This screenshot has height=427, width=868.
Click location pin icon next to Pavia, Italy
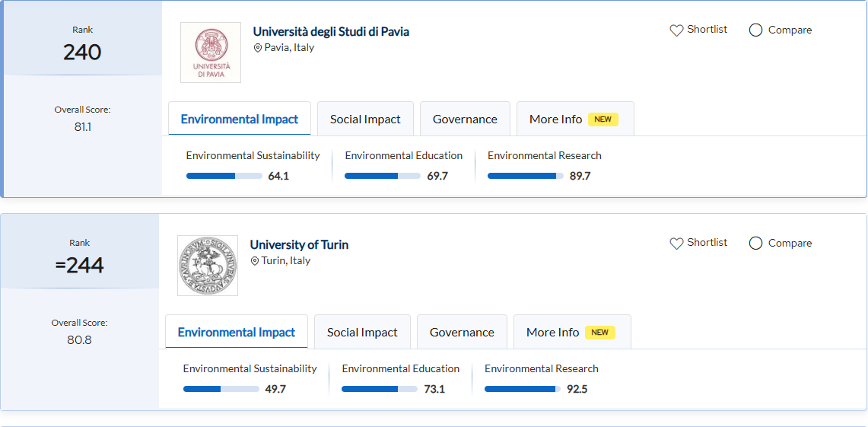258,48
